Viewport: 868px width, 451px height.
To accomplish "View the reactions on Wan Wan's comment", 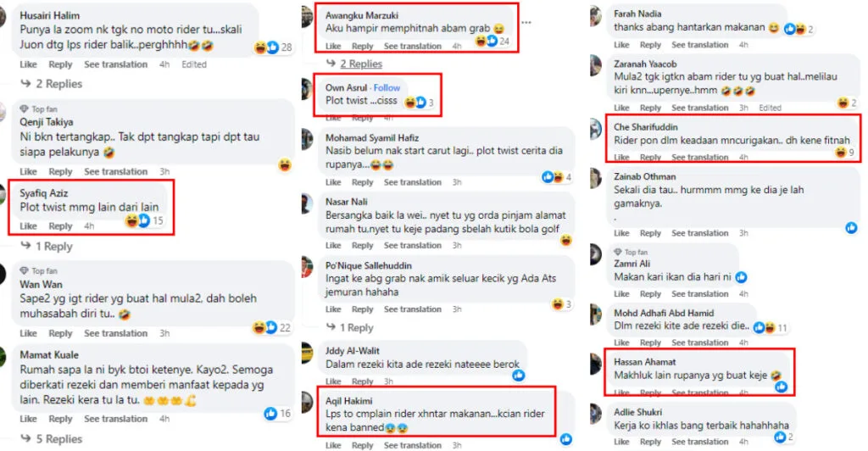I will click(x=271, y=327).
